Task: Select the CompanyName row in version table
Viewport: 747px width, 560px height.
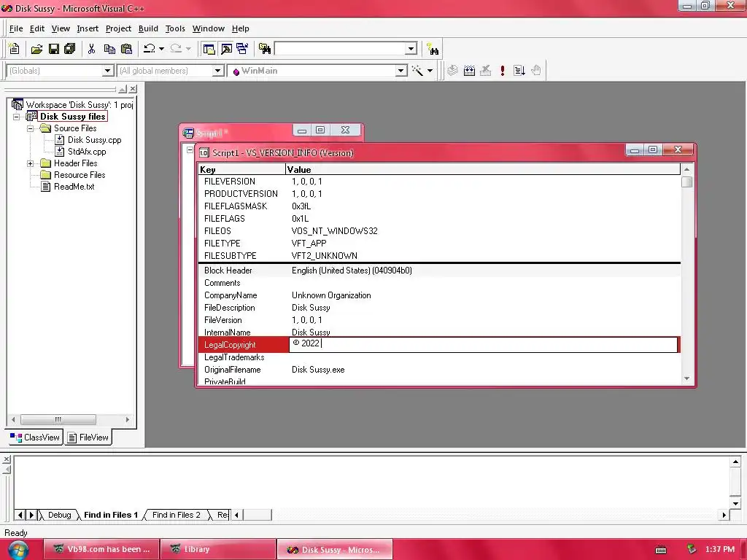Action: tap(438, 295)
